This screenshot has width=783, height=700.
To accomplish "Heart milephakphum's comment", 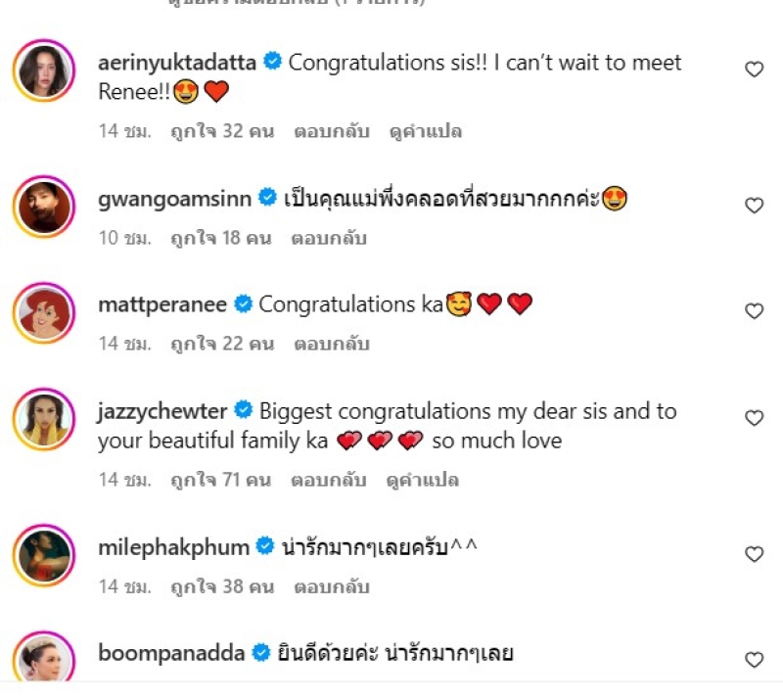I will [x=754, y=554].
